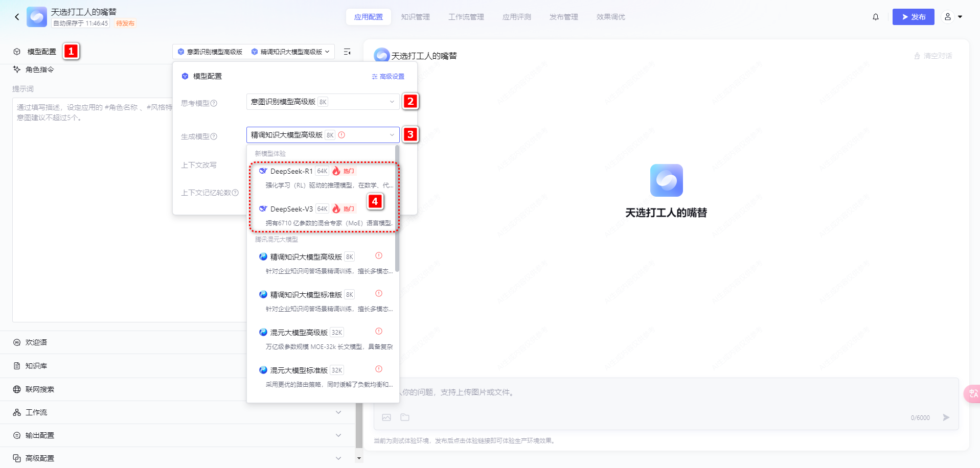
Task: Select 精调知识大模型标准版 from the list
Action: click(x=324, y=301)
